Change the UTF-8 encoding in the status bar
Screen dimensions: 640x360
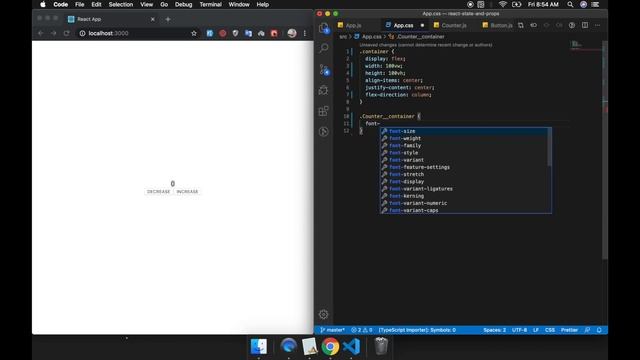click(x=519, y=330)
